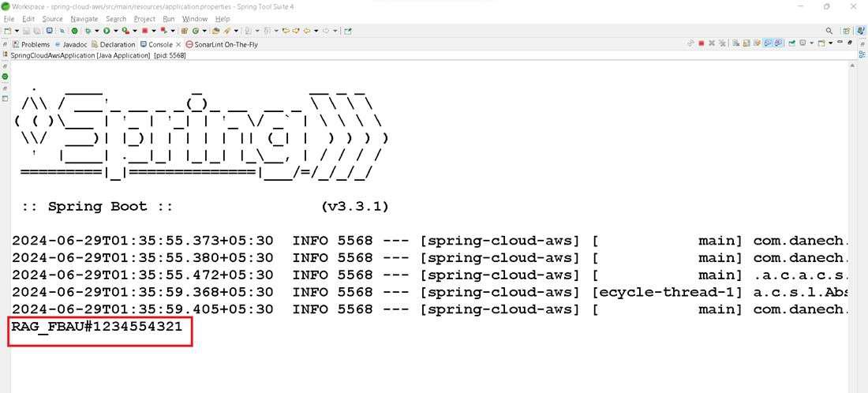
Task: Click the New Java Package toolbar icon
Action: (183, 31)
